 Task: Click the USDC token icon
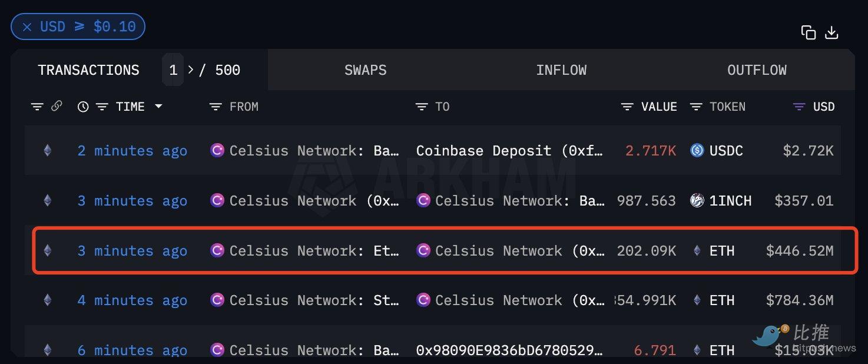pyautogui.click(x=697, y=150)
